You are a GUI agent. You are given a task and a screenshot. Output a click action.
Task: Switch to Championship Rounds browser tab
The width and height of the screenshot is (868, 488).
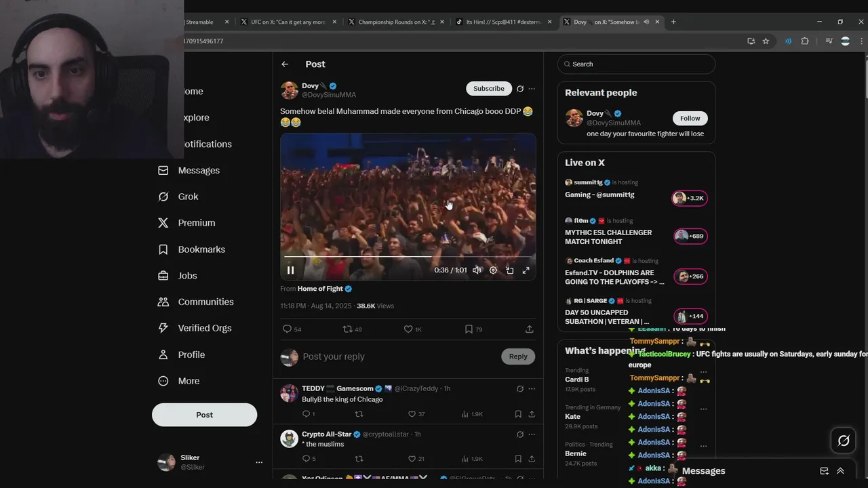(x=395, y=22)
